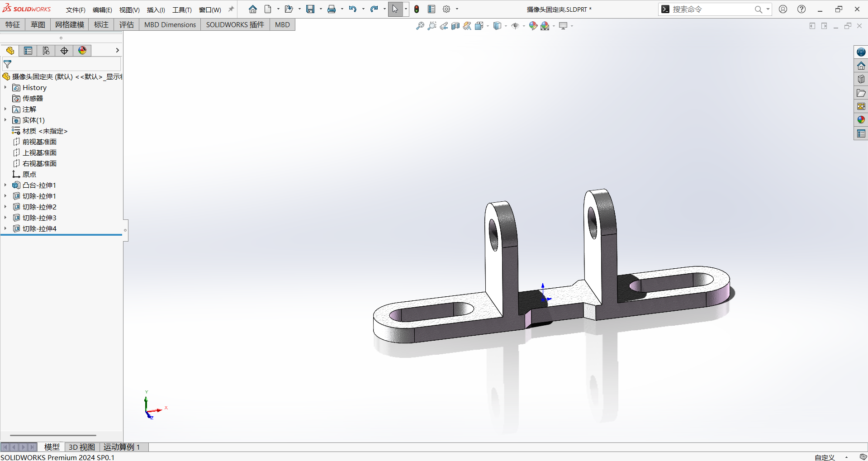
Task: Open File Properties list icon
Action: (432, 9)
